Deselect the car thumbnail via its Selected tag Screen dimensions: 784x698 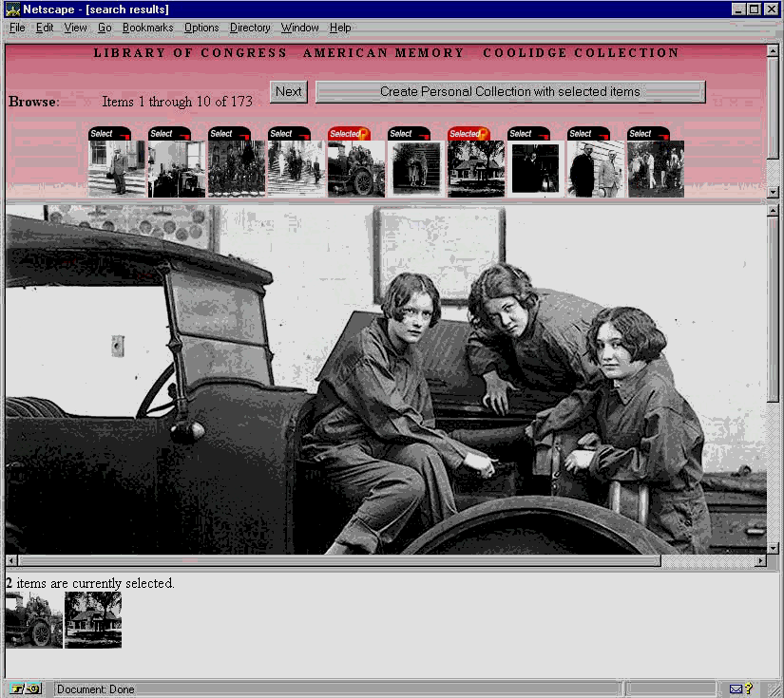point(350,134)
